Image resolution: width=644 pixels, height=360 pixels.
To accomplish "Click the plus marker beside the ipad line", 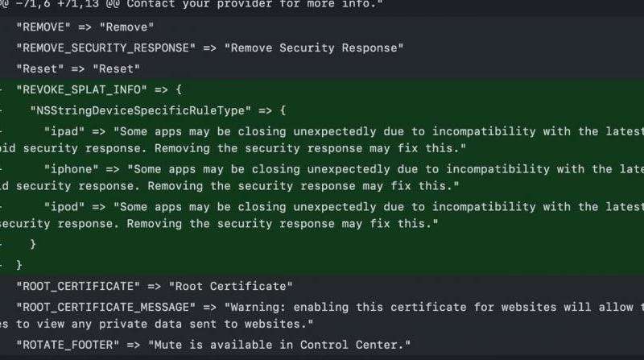I will (2, 130).
